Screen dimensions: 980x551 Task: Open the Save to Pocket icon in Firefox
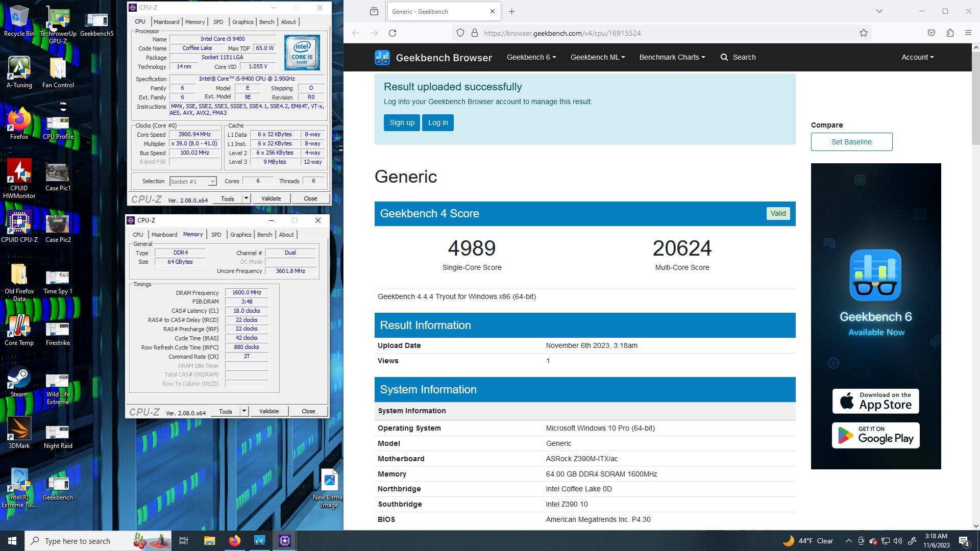click(932, 33)
